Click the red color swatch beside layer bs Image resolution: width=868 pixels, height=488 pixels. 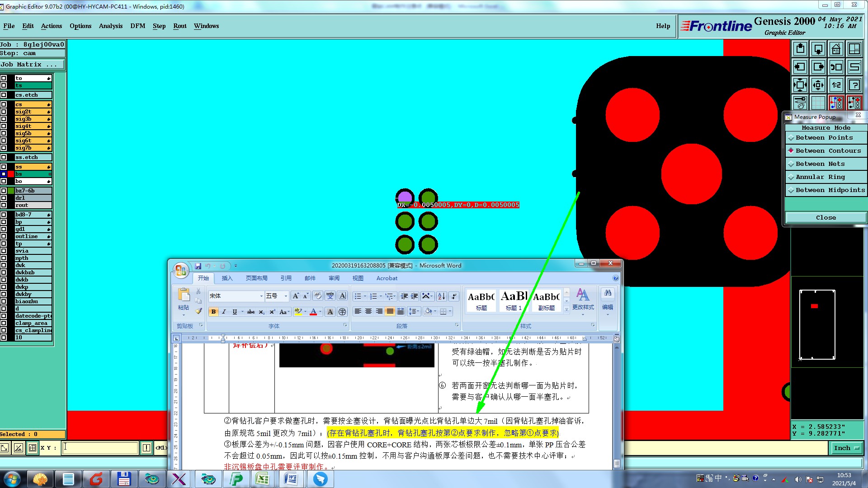tap(11, 174)
